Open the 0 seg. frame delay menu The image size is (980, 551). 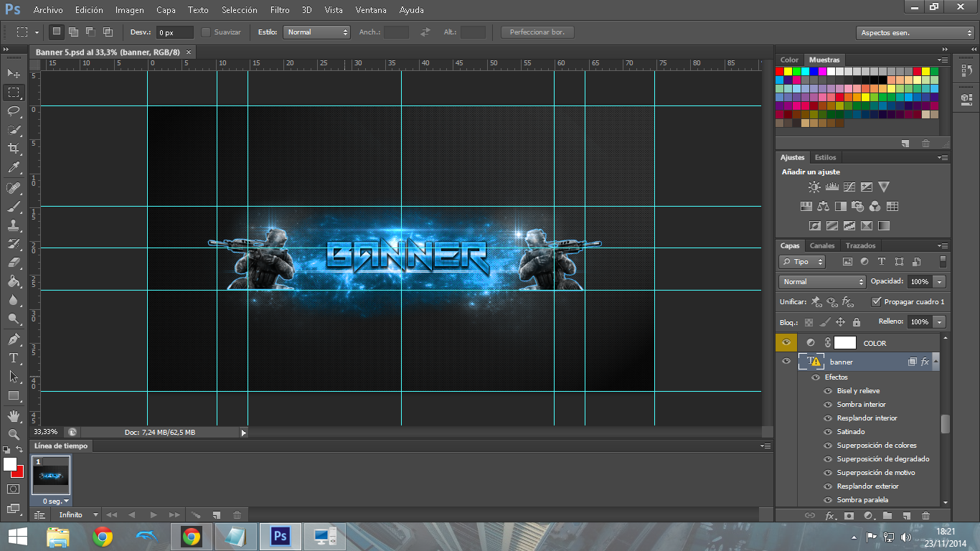(x=56, y=501)
